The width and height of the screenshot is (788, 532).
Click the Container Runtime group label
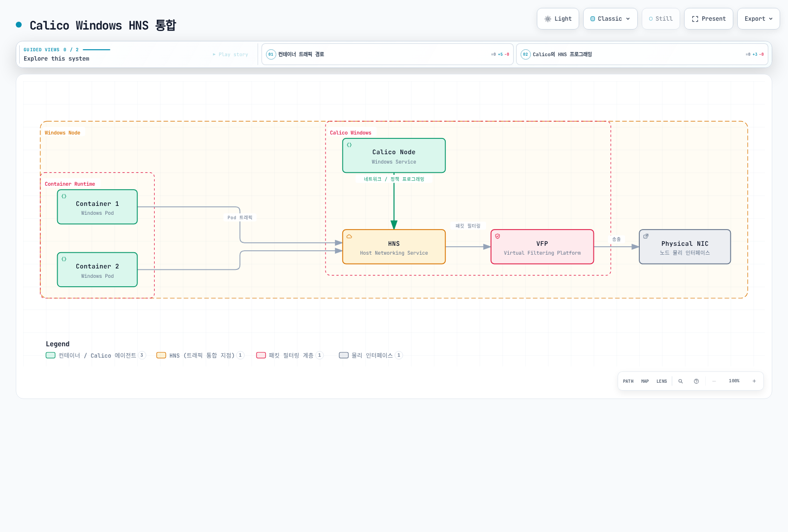point(70,184)
